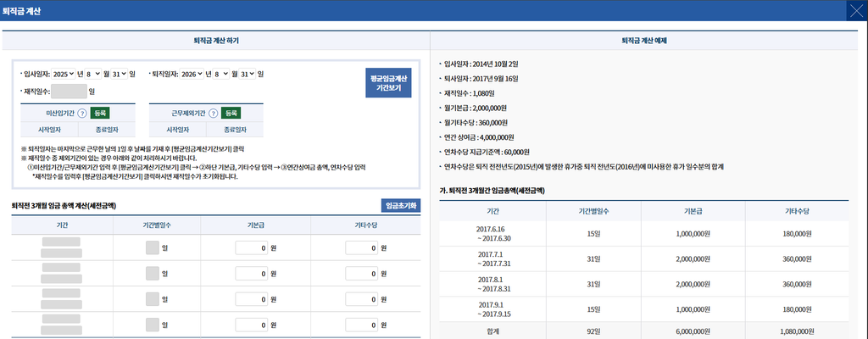
Task: Click the 기타수당 input in the fourth wage row
Action: coord(362,325)
